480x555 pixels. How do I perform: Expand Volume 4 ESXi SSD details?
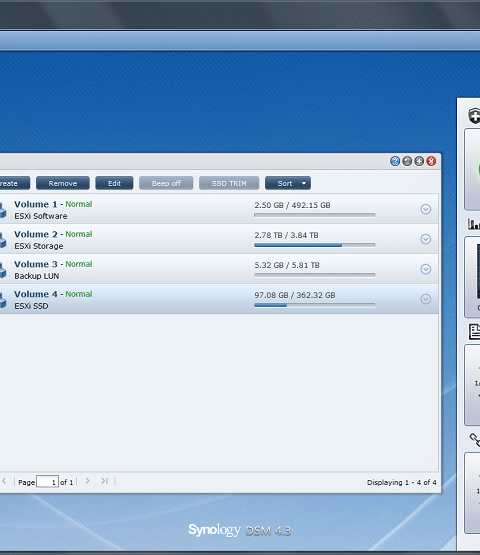pos(425,299)
